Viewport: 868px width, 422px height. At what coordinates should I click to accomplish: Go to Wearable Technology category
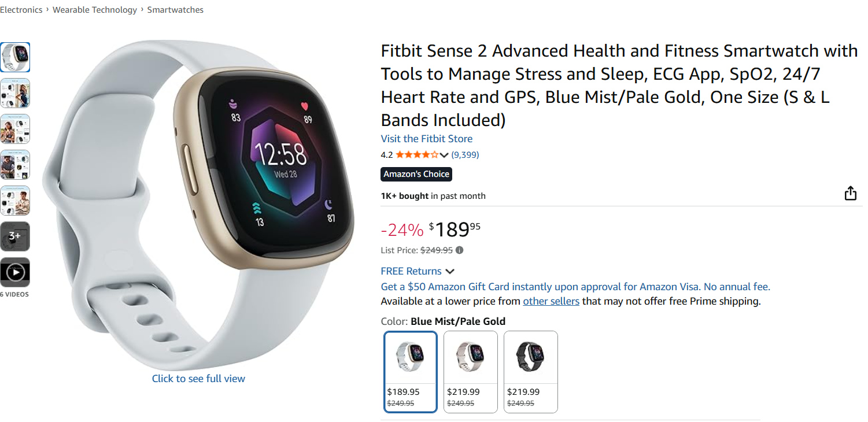coord(95,10)
